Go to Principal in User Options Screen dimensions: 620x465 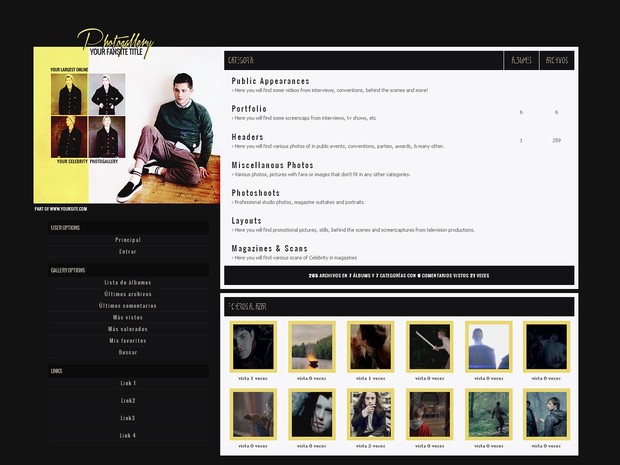tap(128, 240)
